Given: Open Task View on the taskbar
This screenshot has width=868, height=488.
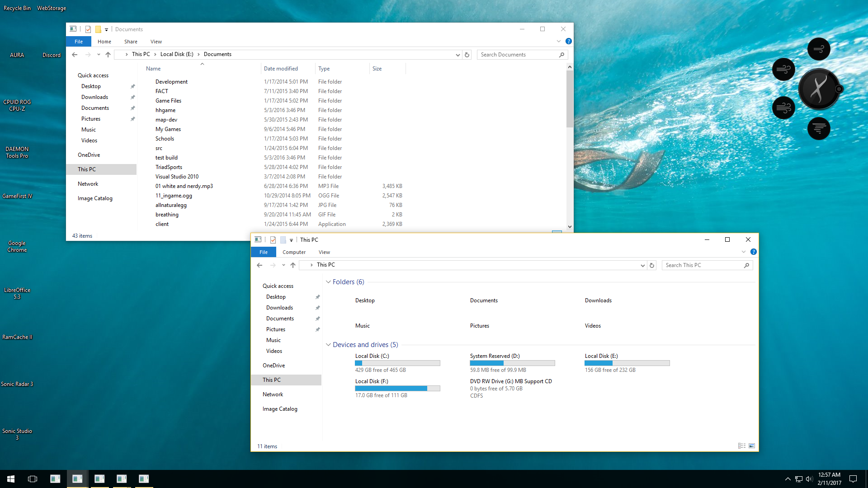Looking at the screenshot, I should 33,479.
